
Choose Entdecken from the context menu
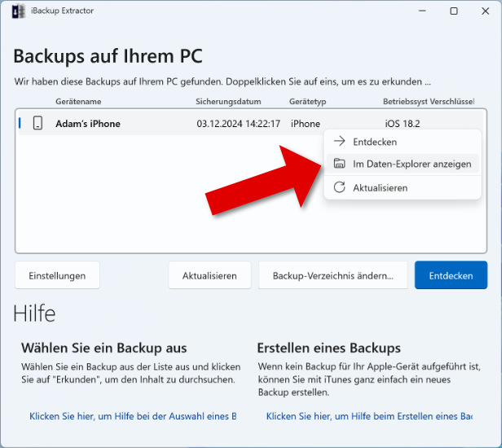[x=403, y=142]
